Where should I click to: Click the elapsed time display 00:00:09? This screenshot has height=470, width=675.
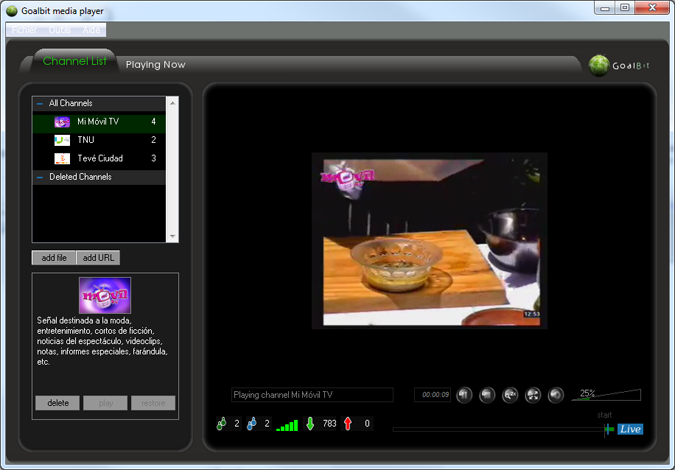click(x=433, y=395)
